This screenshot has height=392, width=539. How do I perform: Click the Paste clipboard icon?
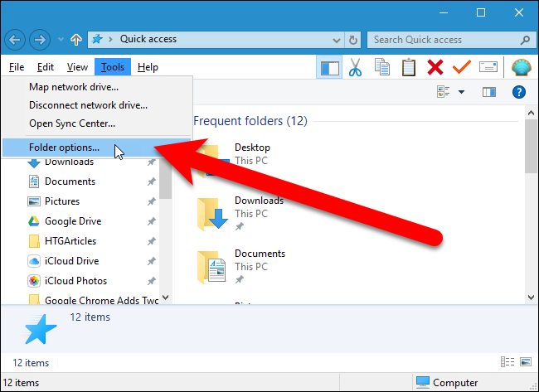409,67
